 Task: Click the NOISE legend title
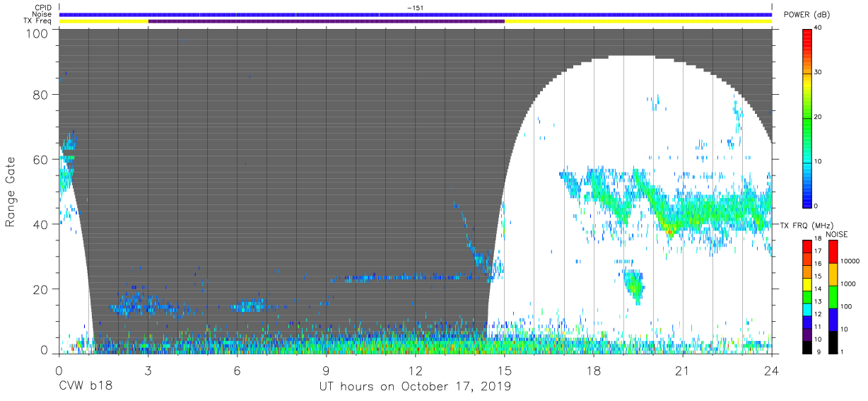tap(837, 234)
